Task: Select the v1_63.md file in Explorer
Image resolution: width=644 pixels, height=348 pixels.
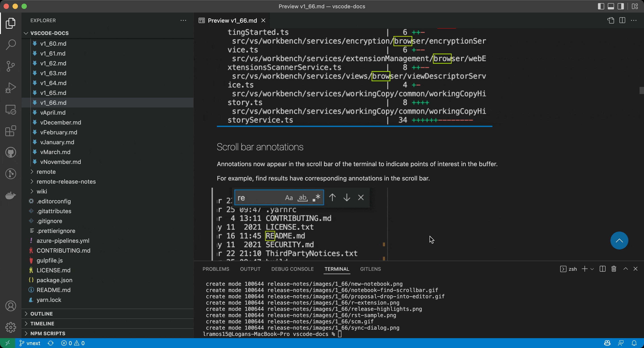Action: (x=53, y=73)
